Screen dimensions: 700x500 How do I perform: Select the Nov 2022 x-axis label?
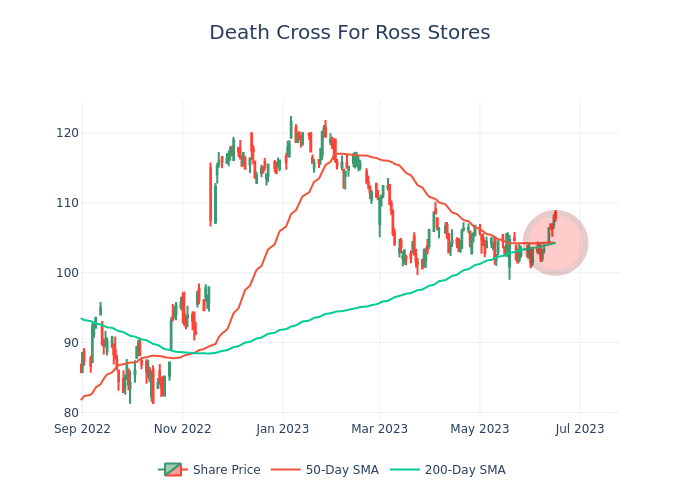point(182,429)
